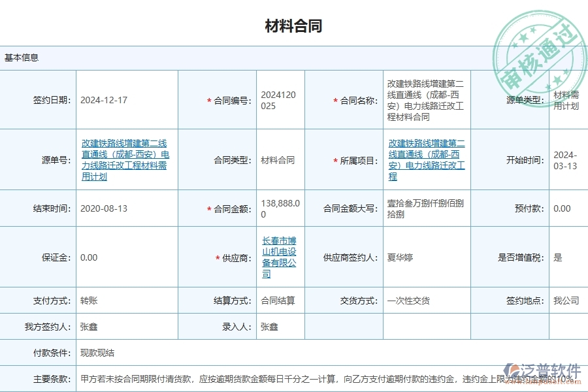This screenshot has width=588, height=392.
Task: Click the 合同金额大写 cell
Action: 425,208
